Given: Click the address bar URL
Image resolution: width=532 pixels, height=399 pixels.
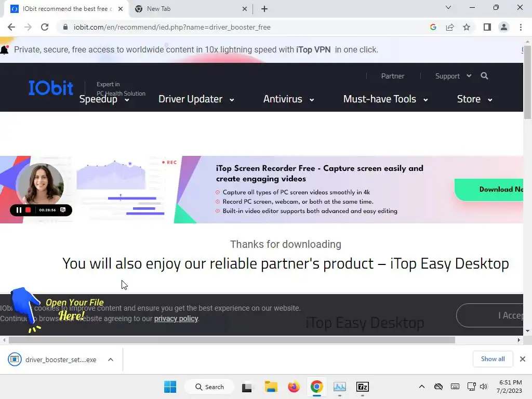Looking at the screenshot, I should [172, 27].
